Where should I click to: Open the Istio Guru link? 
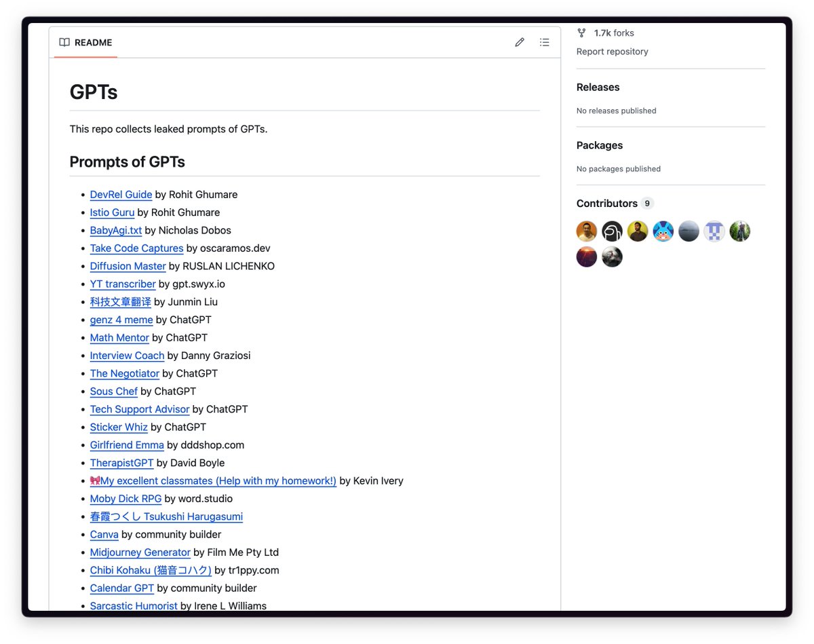112,212
